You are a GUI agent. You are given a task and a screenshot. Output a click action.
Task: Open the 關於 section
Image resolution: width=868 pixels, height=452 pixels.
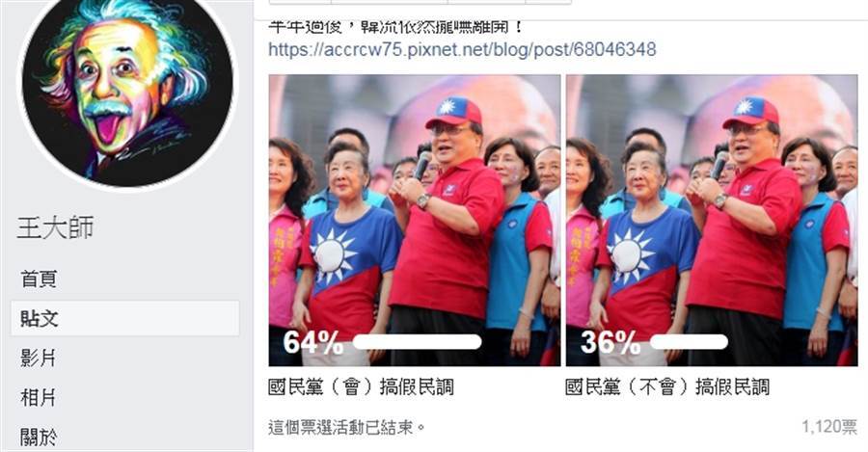(39, 437)
